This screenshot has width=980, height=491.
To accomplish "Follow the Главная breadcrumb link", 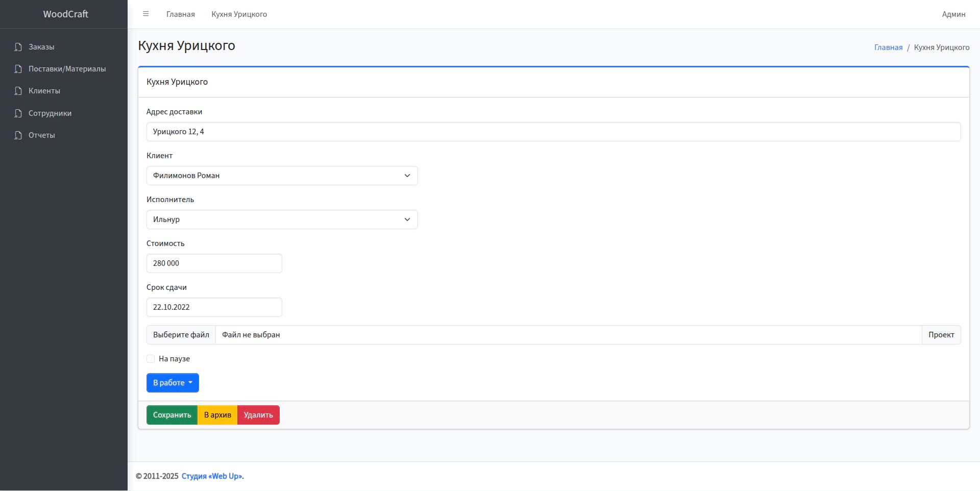I will point(888,47).
